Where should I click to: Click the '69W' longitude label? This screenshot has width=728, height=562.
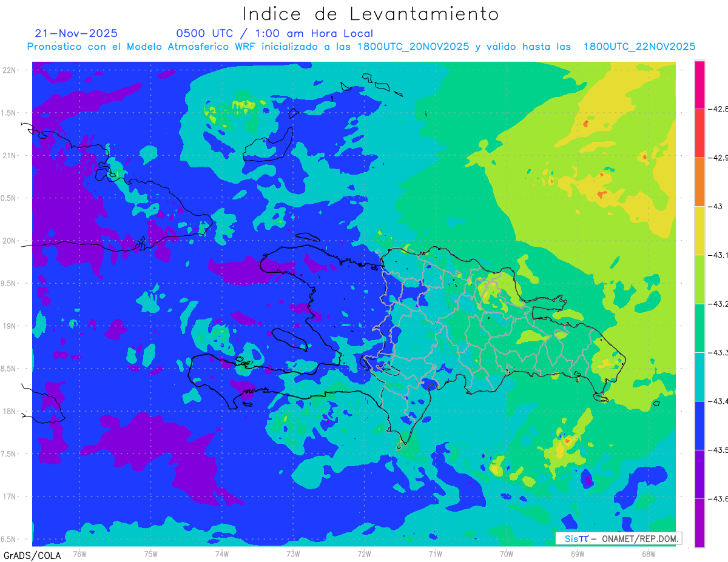(x=577, y=554)
